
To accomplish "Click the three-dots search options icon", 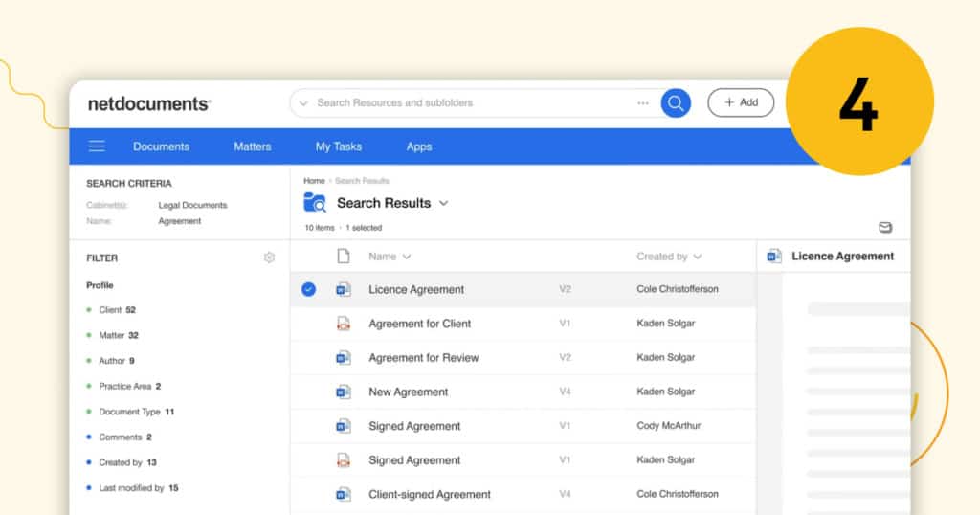I will [643, 102].
